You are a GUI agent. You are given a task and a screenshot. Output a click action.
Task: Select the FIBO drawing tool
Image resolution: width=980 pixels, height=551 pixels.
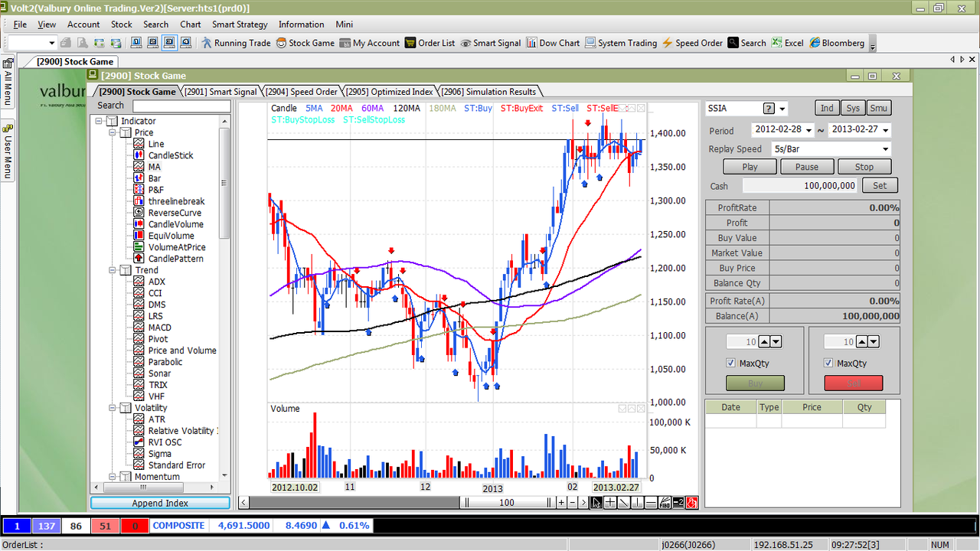[x=665, y=503]
